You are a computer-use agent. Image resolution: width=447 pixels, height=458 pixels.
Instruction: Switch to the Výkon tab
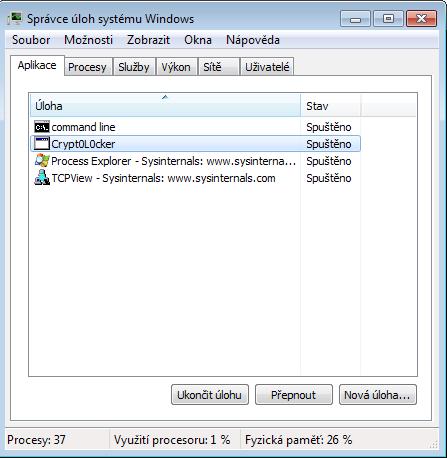click(x=176, y=67)
